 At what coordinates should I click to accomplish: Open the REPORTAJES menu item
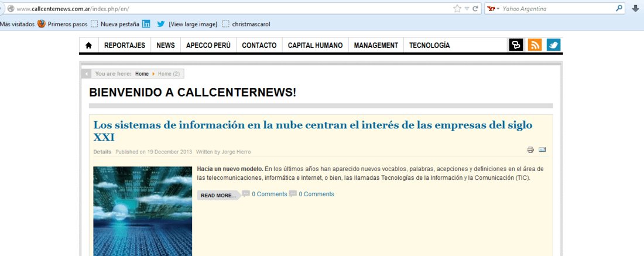click(125, 46)
